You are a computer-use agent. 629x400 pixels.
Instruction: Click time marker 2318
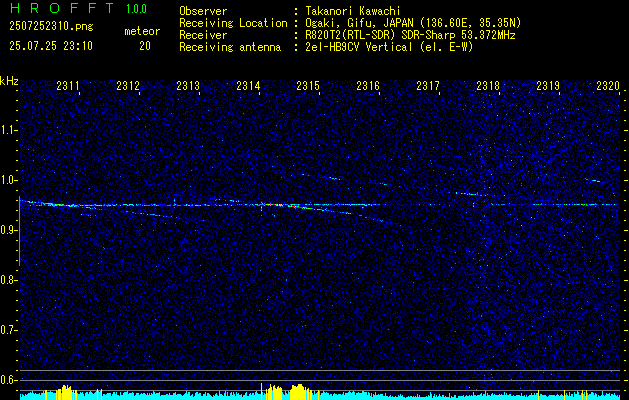tap(488, 85)
